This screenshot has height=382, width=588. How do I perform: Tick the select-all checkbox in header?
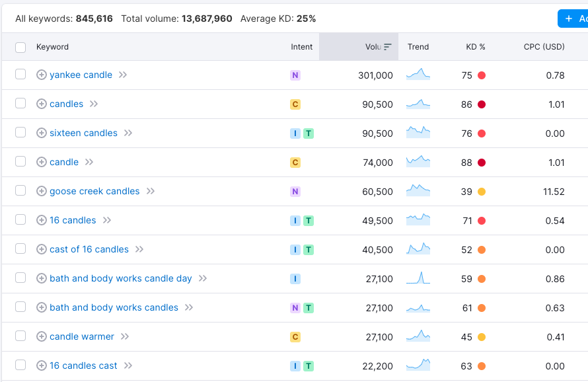pyautogui.click(x=20, y=48)
